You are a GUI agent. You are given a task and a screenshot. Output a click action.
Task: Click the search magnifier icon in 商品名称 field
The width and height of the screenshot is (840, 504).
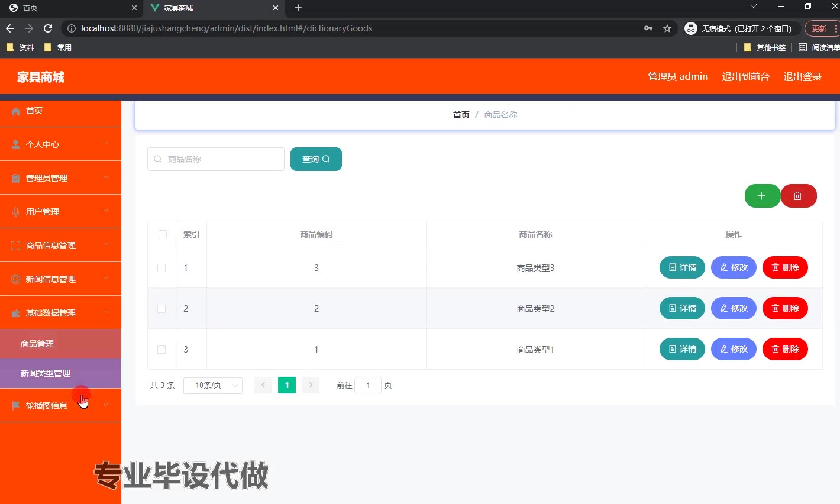[x=157, y=159]
